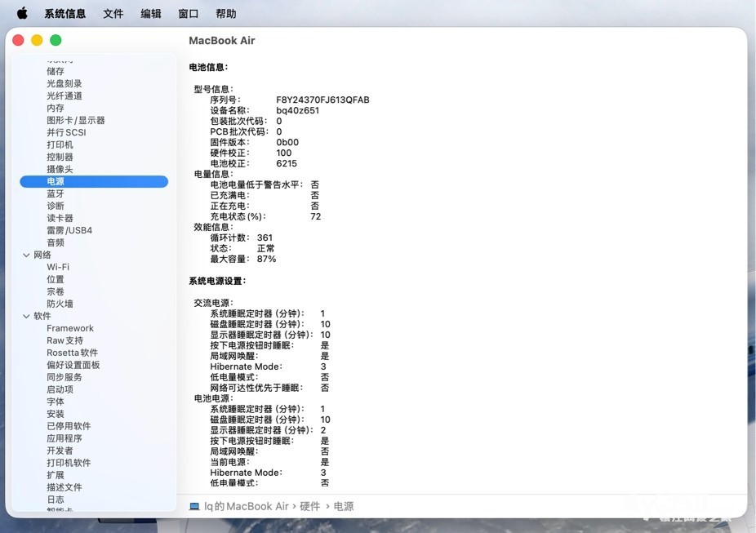
Task: Click the laptop icon in path bar
Action: point(194,506)
